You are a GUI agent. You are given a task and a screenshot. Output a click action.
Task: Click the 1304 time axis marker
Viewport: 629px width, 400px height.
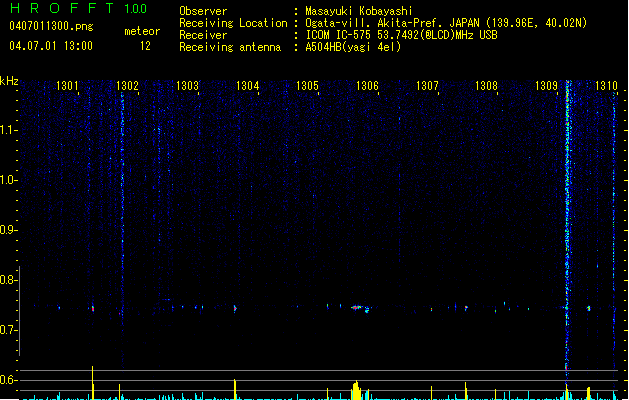click(248, 86)
